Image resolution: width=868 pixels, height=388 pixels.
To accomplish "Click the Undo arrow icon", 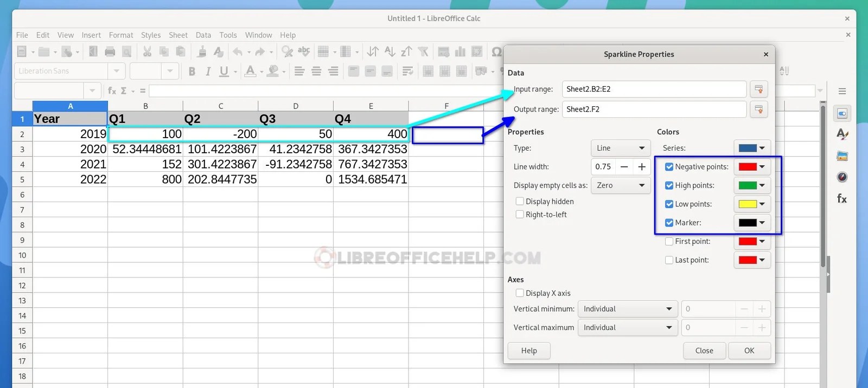I will pos(238,51).
